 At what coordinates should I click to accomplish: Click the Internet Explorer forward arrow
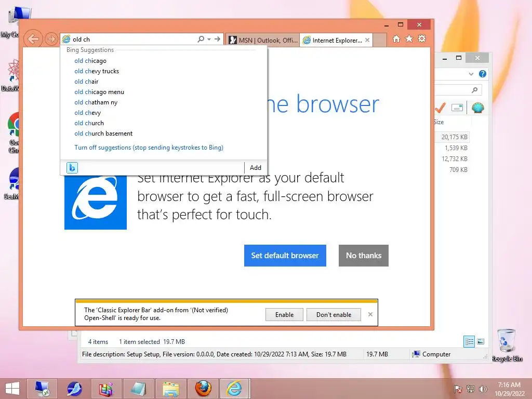click(x=51, y=39)
